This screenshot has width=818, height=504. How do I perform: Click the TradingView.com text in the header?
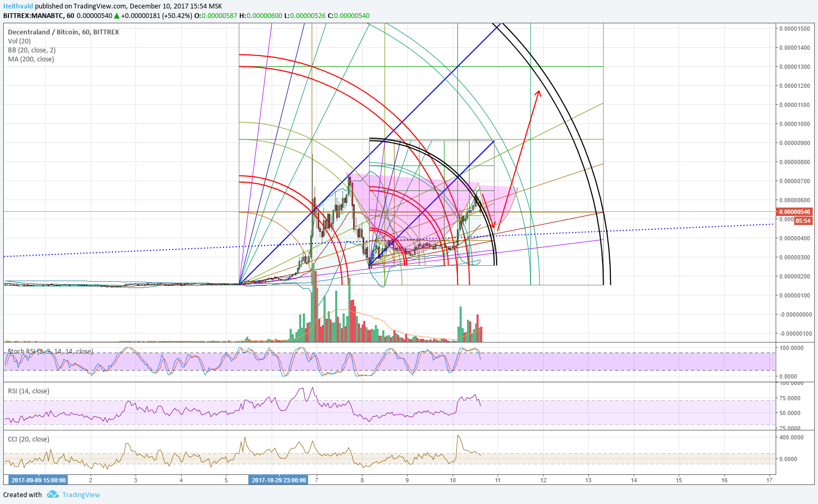pos(101,6)
